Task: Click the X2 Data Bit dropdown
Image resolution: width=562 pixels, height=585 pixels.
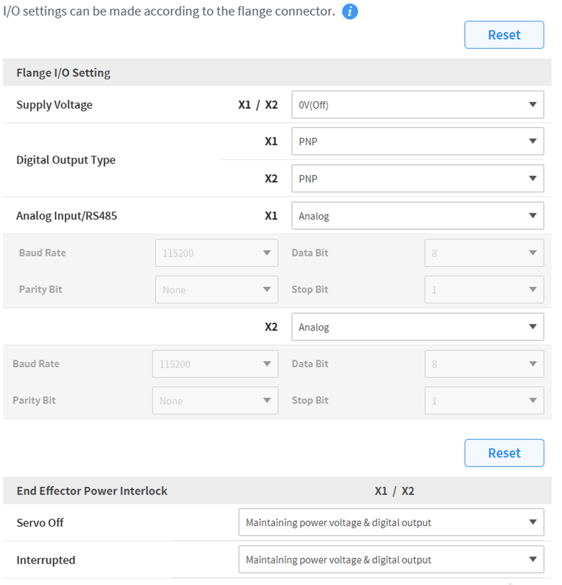Action: tap(484, 364)
